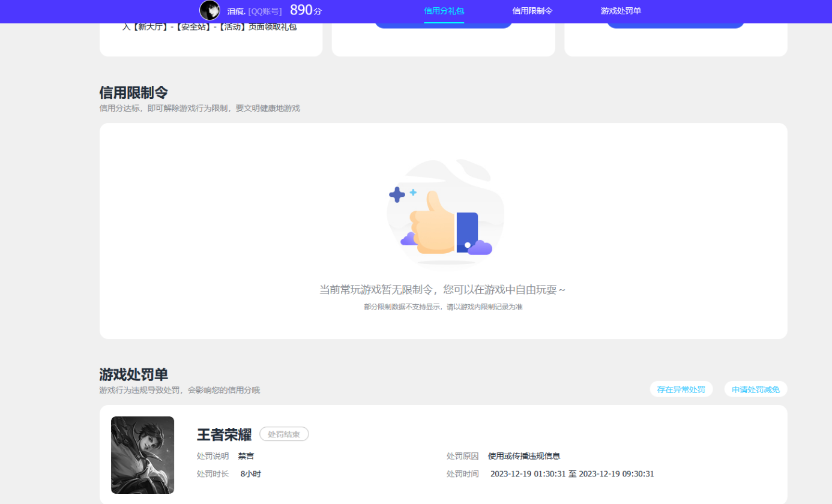
Task: Click the username 泪痕. in header
Action: click(237, 11)
